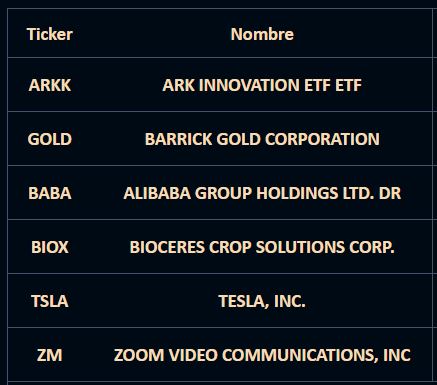The image size is (437, 385).
Task: Click ZOOM VIDEO COMMUNICATIONS, INC name
Action: 262,355
